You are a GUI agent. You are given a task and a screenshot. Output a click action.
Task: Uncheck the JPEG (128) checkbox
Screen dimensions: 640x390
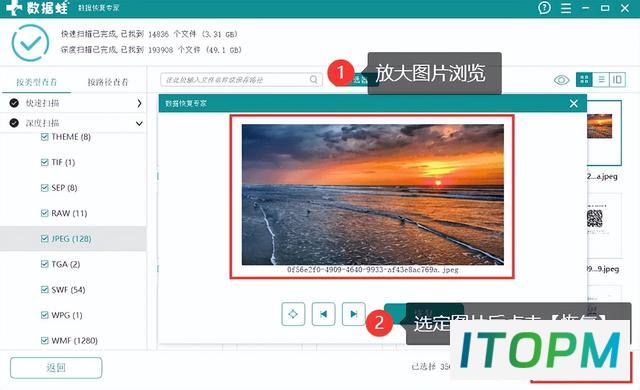coord(44,239)
